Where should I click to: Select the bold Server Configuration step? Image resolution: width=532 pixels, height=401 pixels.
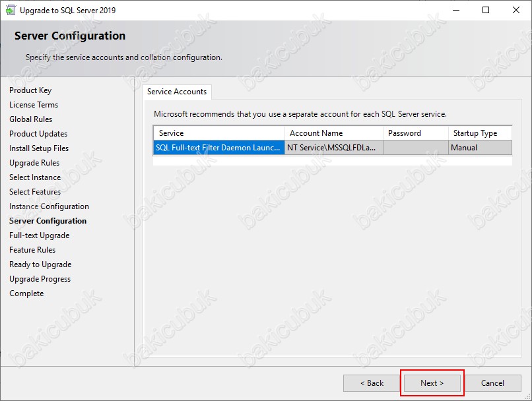click(48, 221)
